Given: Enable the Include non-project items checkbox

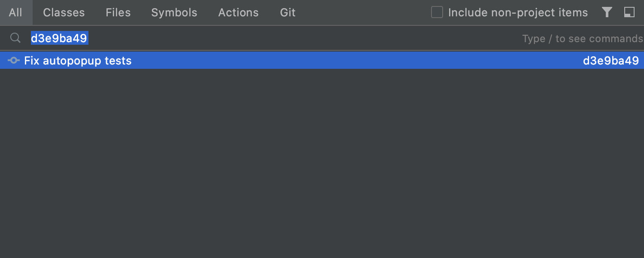Looking at the screenshot, I should (437, 12).
